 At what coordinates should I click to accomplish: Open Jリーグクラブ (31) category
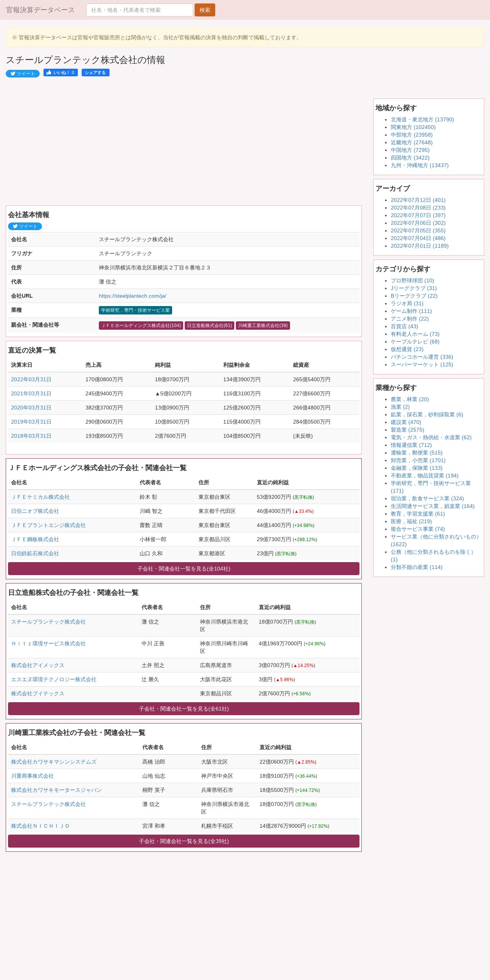point(414,288)
